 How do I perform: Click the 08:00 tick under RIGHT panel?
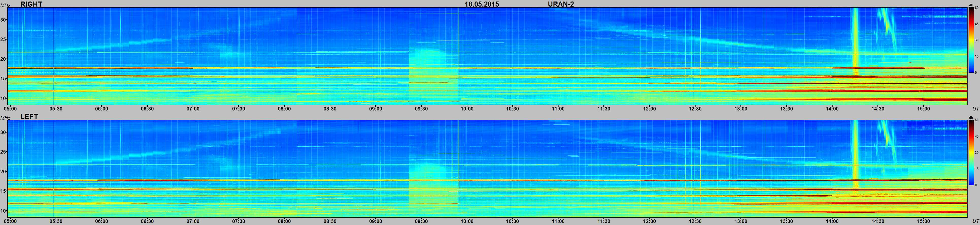tap(284, 109)
